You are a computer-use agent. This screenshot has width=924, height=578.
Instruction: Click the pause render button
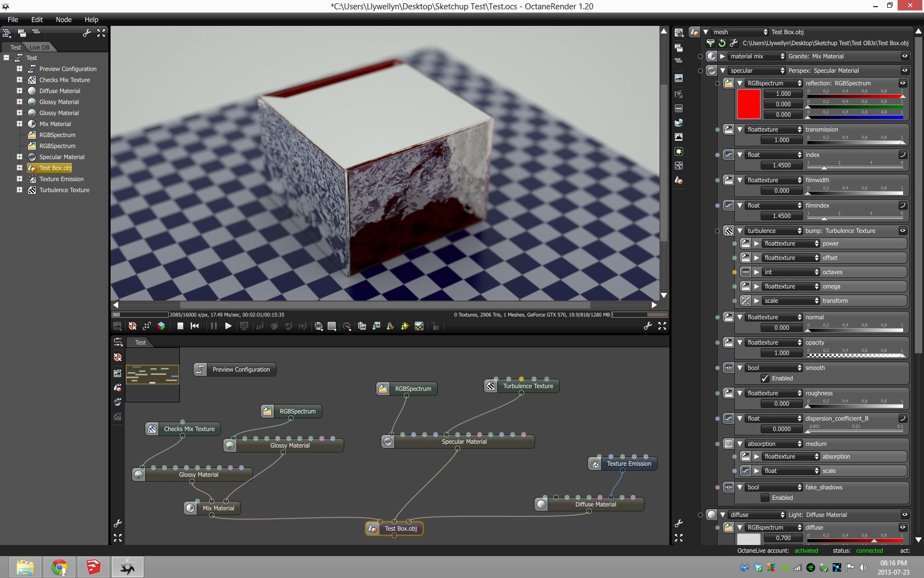(x=213, y=326)
